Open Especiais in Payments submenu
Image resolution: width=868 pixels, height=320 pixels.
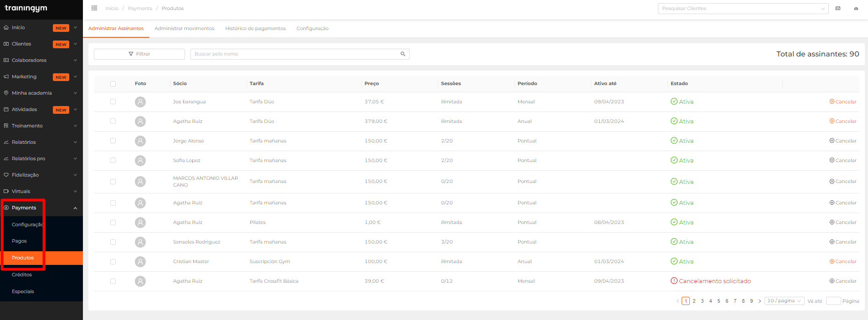23,291
